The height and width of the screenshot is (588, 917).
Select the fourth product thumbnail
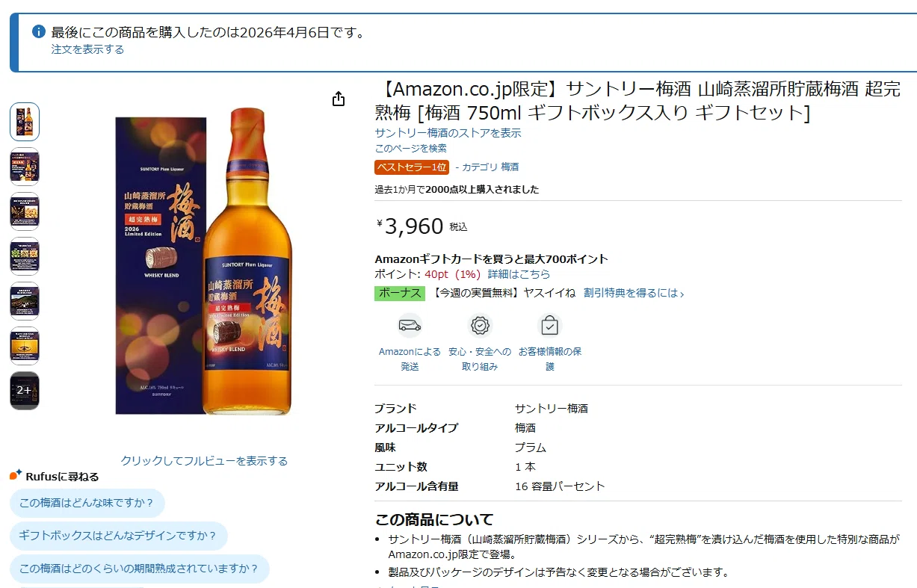(x=25, y=256)
